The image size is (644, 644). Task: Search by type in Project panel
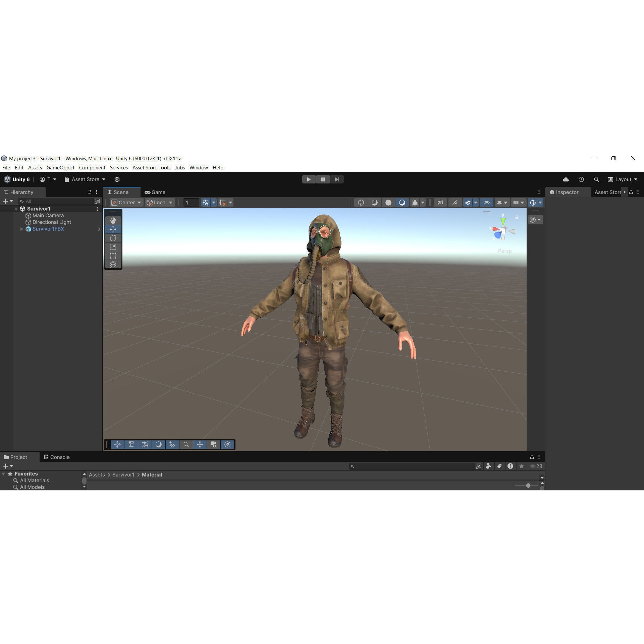(489, 466)
